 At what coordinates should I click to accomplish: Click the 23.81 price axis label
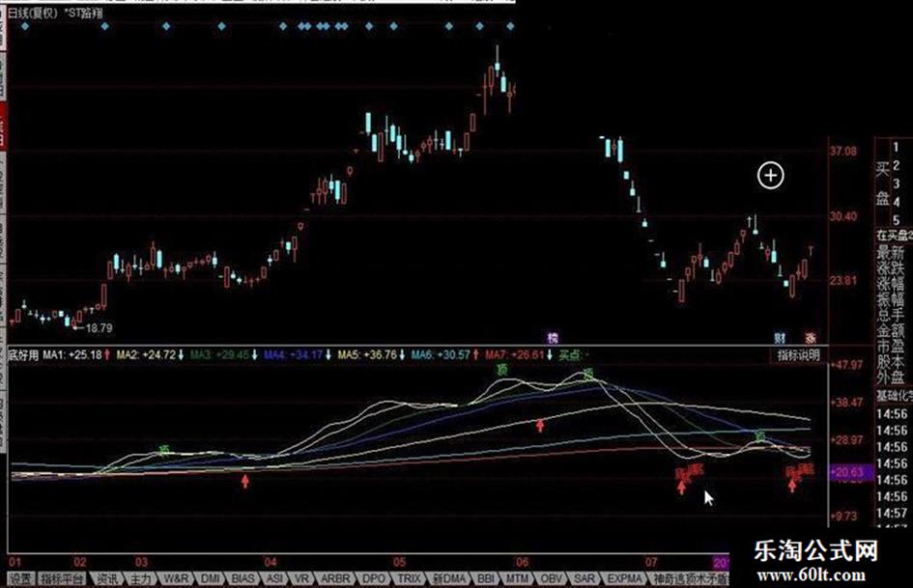pos(843,281)
